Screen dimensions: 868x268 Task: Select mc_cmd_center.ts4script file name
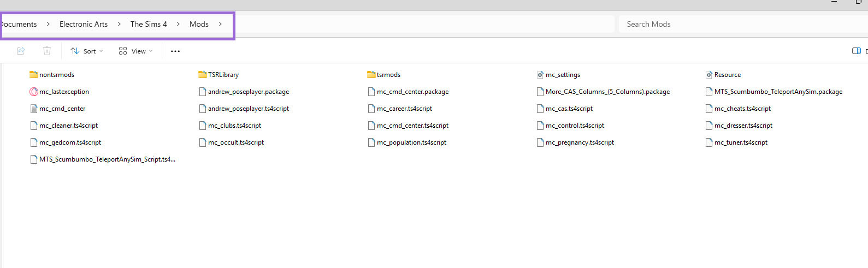coord(412,126)
